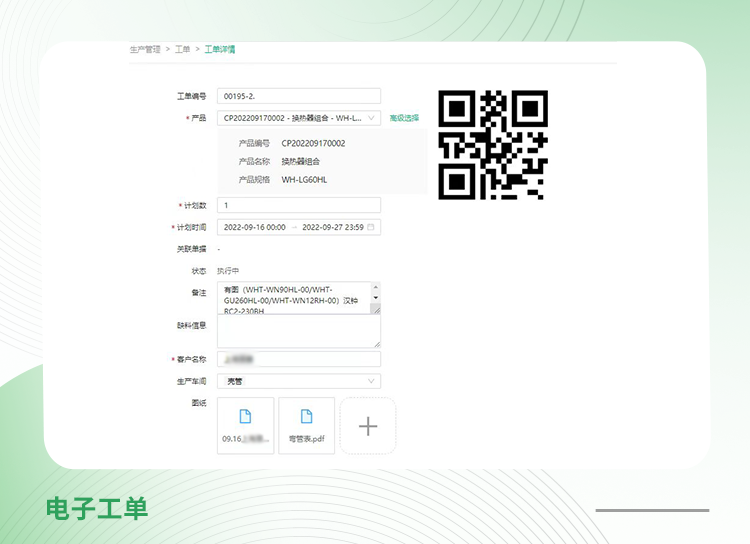Viewport: 750px width, 544px height.
Task: Open the 产品 dropdown
Action: click(x=299, y=118)
